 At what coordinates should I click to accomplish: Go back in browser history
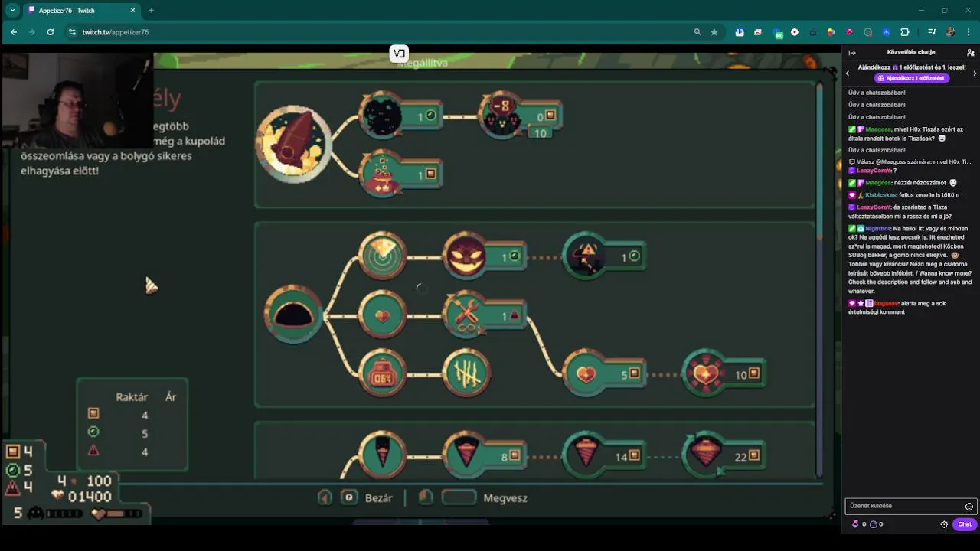(14, 32)
